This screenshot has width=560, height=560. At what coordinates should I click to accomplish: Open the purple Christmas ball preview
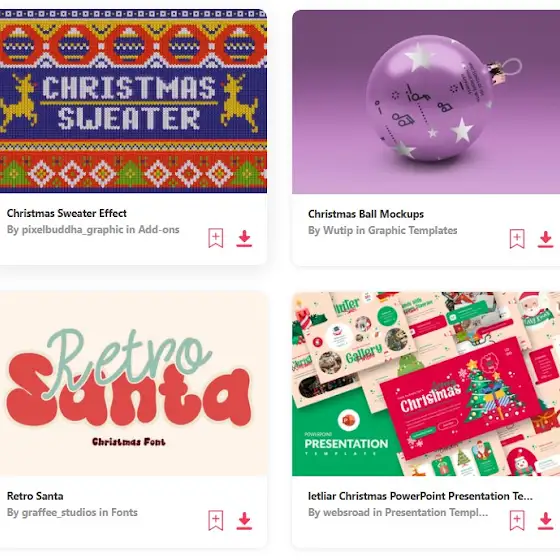click(426, 102)
